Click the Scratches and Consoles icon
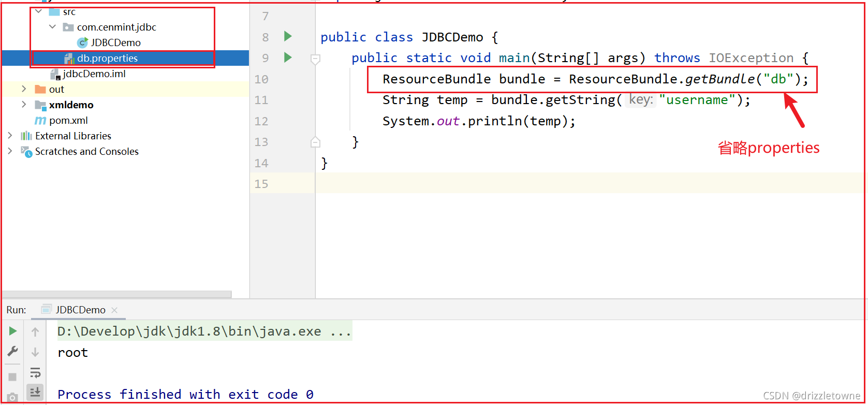 26,151
